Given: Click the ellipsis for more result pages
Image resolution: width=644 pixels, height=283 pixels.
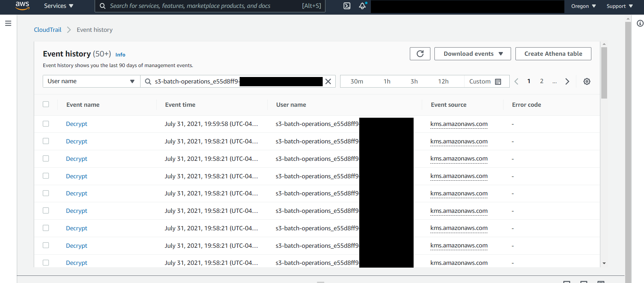Looking at the screenshot, I should 554,82.
